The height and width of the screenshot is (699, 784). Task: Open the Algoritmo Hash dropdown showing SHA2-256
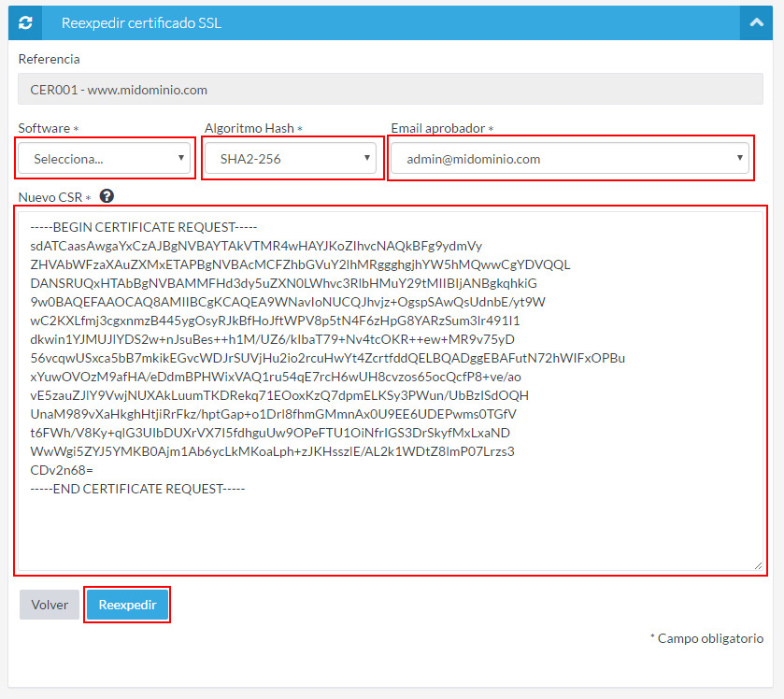[292, 159]
